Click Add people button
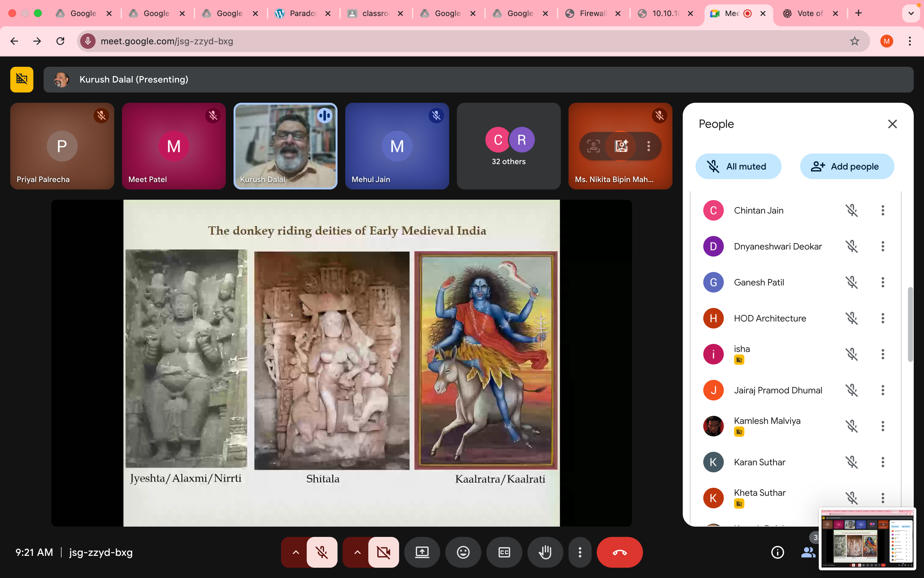The width and height of the screenshot is (924, 578). coord(847,166)
